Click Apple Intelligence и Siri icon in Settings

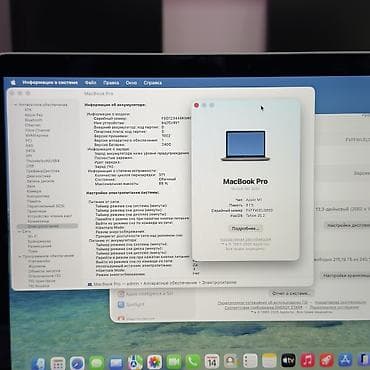pyautogui.click(x=121, y=294)
